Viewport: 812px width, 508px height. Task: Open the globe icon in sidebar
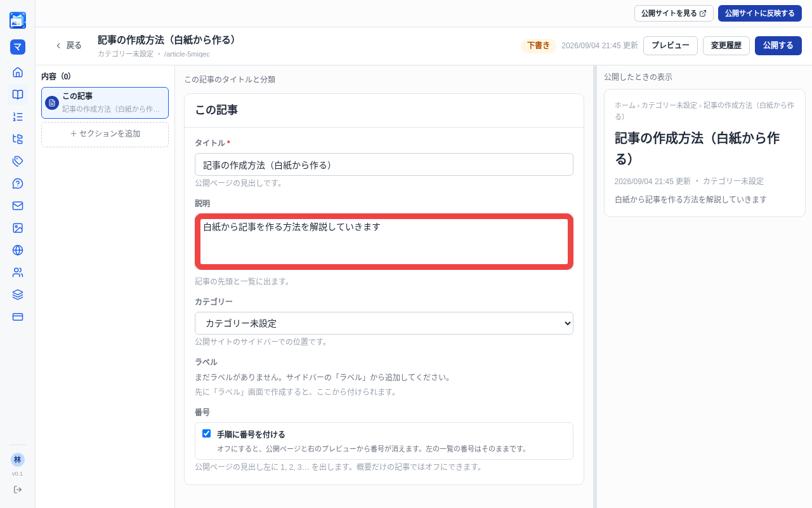click(x=18, y=250)
